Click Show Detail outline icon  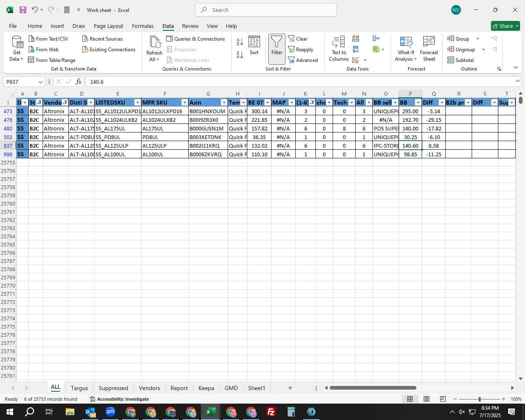[x=495, y=39]
